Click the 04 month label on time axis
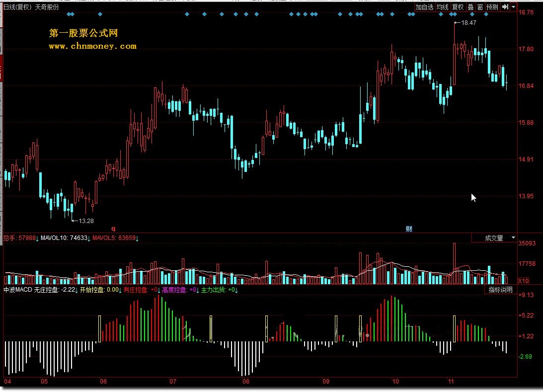The image size is (543, 392). [7, 382]
